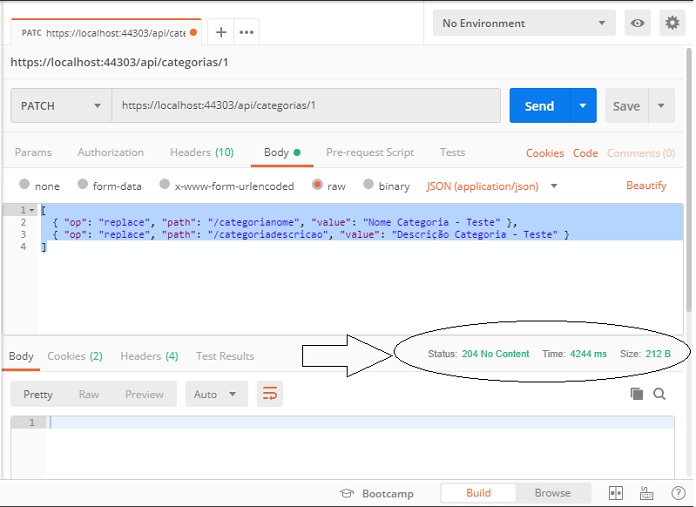This screenshot has height=507, width=696.
Task: Open the Comments (0) link
Action: click(x=641, y=153)
